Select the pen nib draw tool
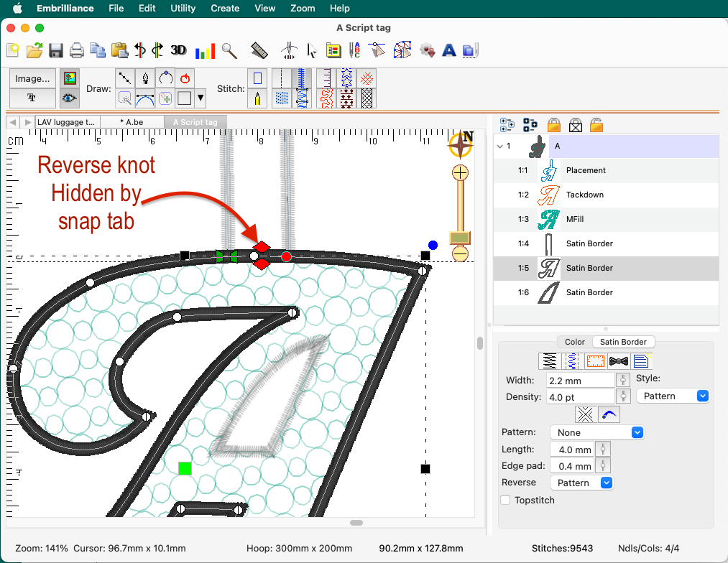 tap(146, 78)
